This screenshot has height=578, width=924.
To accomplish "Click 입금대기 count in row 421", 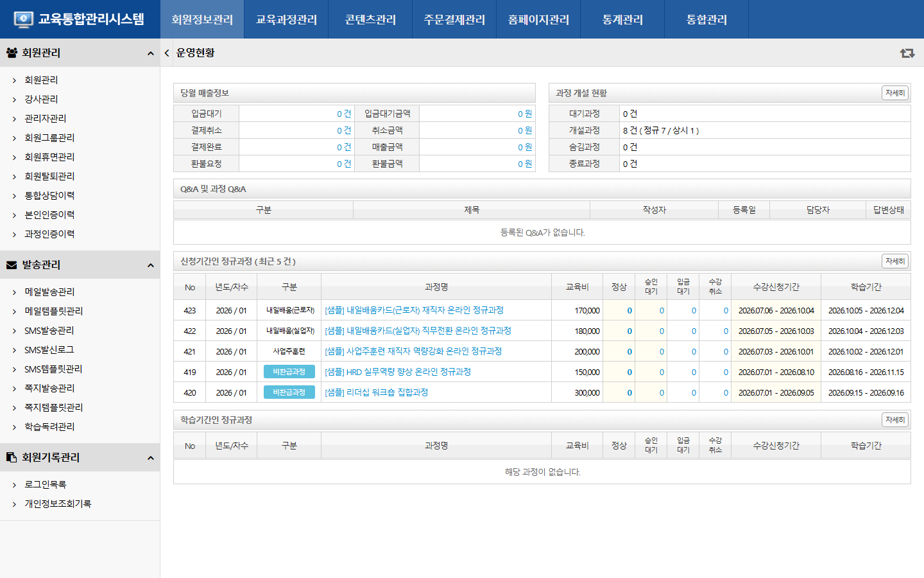I will point(694,352).
